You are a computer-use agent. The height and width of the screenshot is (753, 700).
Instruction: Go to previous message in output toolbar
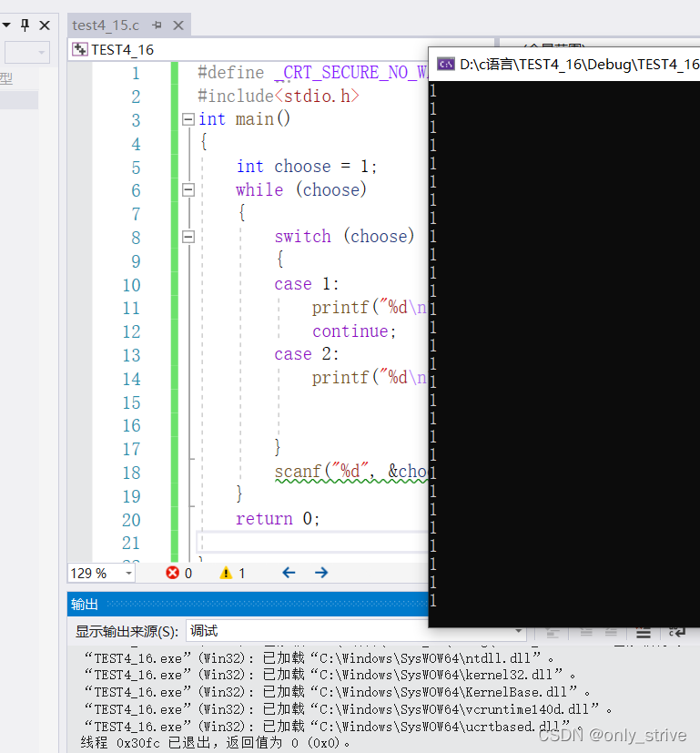pyautogui.click(x=585, y=633)
